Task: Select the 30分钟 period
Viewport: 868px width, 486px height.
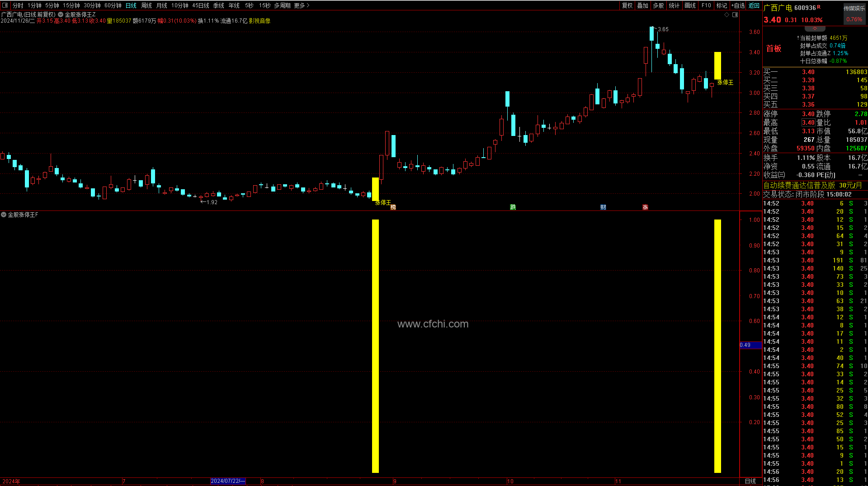Action: (x=92, y=5)
